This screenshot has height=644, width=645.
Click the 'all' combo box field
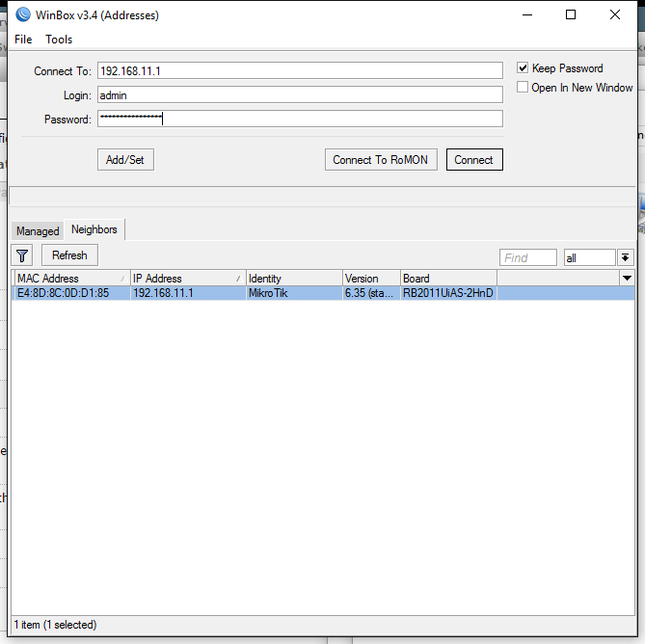[x=589, y=257]
